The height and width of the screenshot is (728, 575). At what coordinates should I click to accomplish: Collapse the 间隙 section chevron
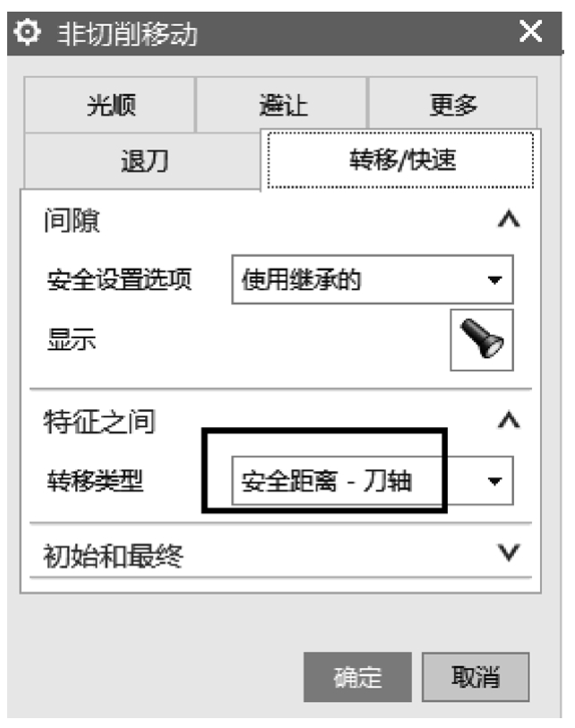click(509, 219)
